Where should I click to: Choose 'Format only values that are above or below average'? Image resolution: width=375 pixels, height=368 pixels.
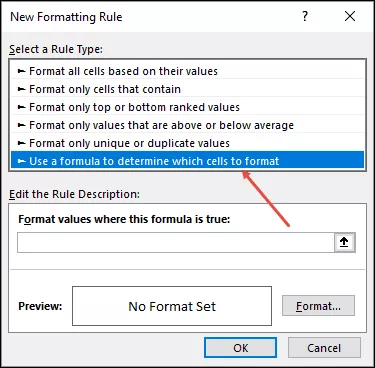point(187,125)
